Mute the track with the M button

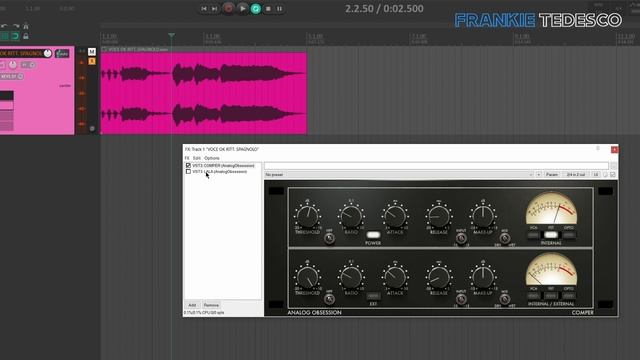pos(92,52)
